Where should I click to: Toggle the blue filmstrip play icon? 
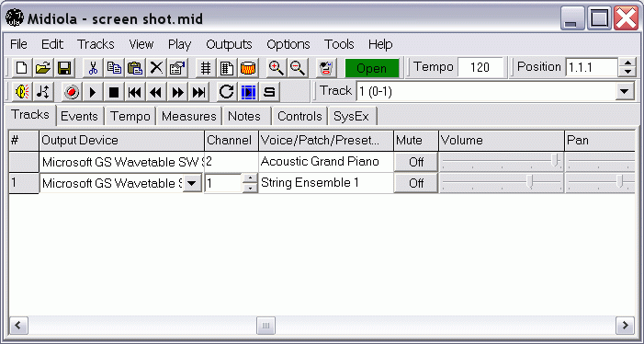pyautogui.click(x=248, y=92)
